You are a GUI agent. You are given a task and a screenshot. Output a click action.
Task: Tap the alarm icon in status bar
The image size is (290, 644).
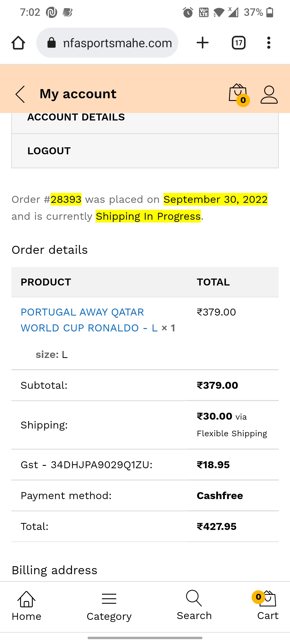click(x=188, y=12)
